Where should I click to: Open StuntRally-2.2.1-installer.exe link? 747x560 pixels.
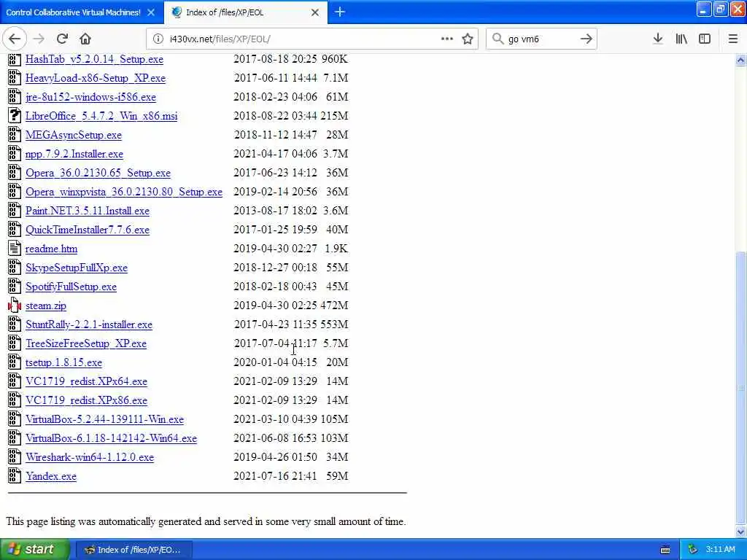click(88, 324)
